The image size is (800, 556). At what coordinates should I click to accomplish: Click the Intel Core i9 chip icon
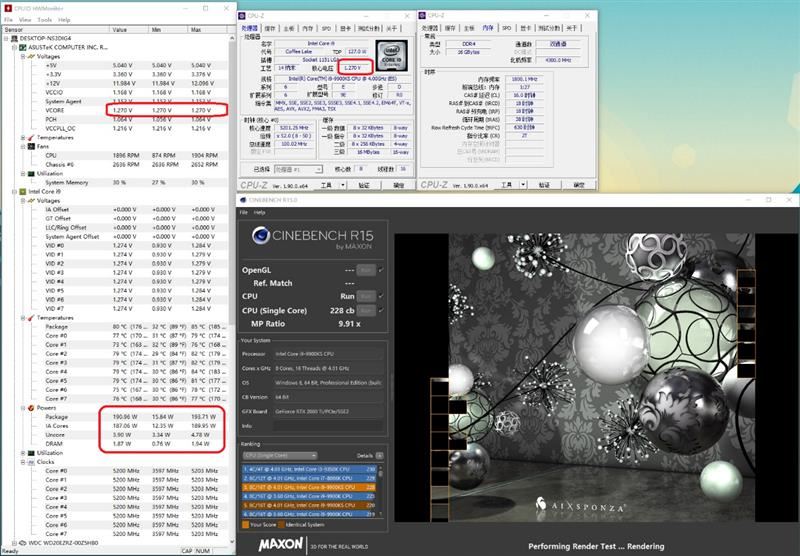click(22, 192)
